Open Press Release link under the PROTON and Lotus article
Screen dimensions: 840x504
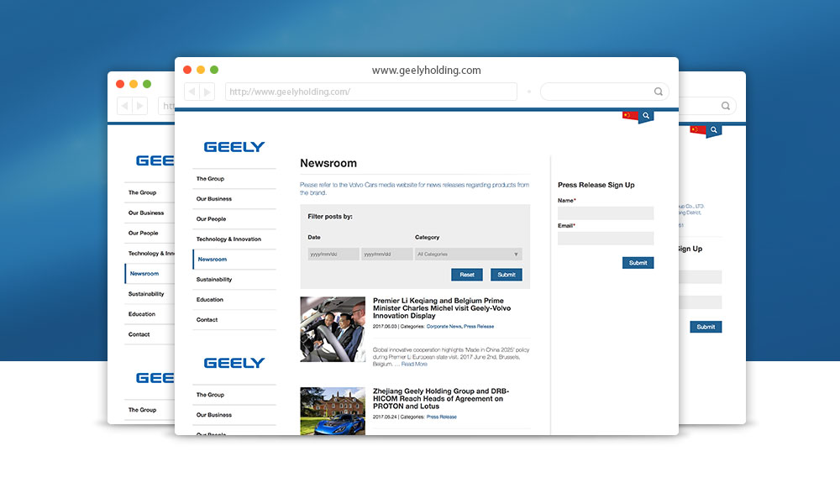tap(442, 417)
